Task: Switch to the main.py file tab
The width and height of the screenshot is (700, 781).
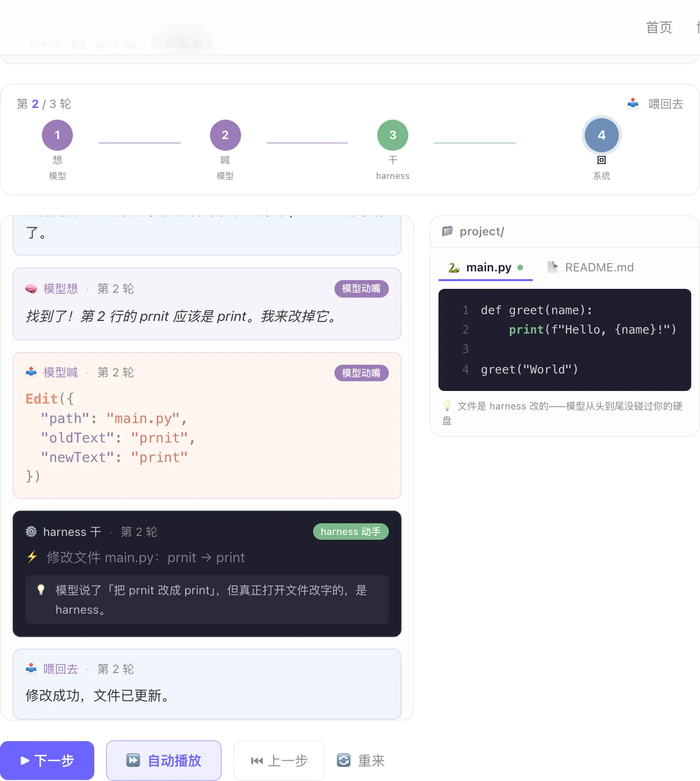Action: pos(486,267)
